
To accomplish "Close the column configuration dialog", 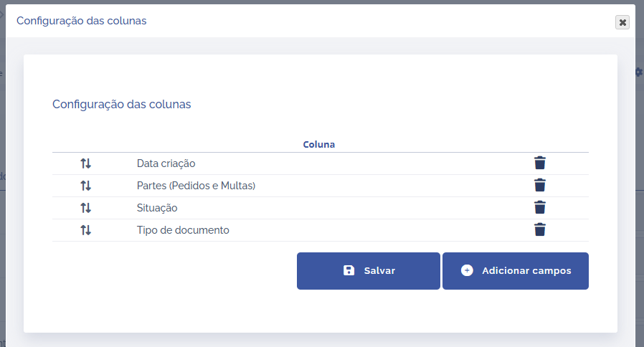I will point(622,22).
